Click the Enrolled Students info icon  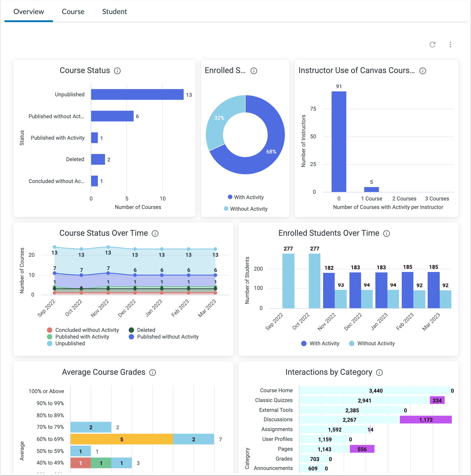pyautogui.click(x=254, y=71)
